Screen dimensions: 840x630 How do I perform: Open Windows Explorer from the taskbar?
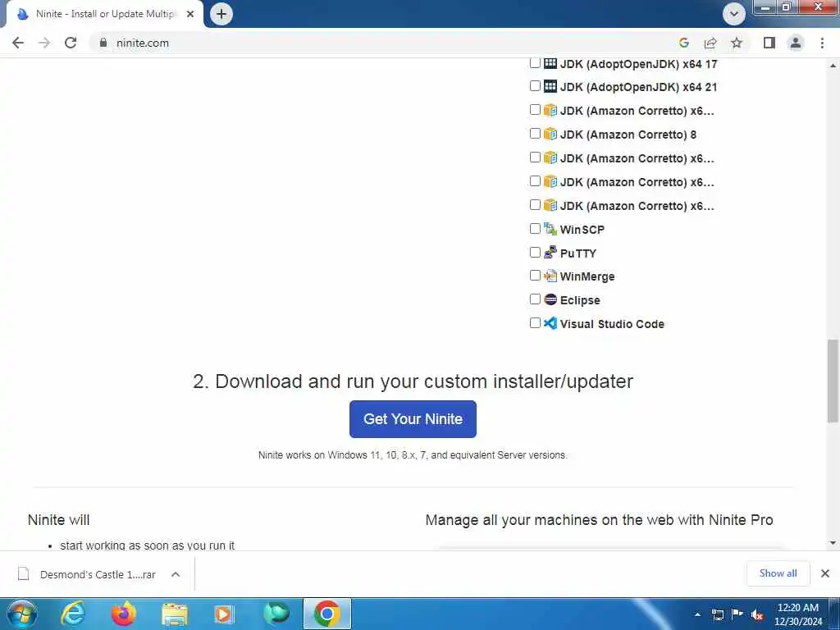[x=175, y=614]
